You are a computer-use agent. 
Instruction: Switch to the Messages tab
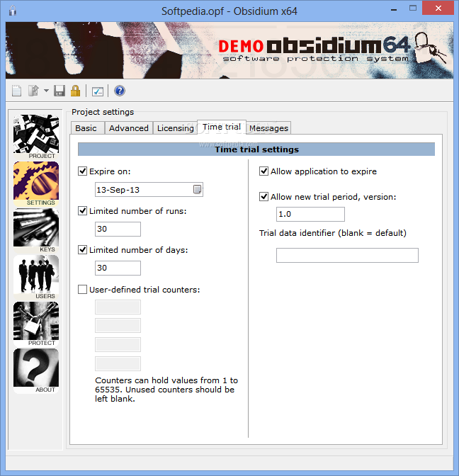(268, 128)
